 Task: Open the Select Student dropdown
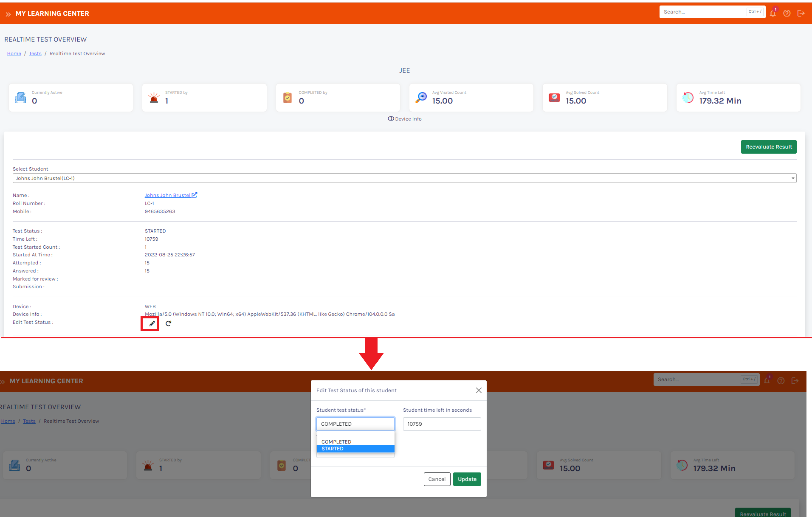[x=404, y=178]
